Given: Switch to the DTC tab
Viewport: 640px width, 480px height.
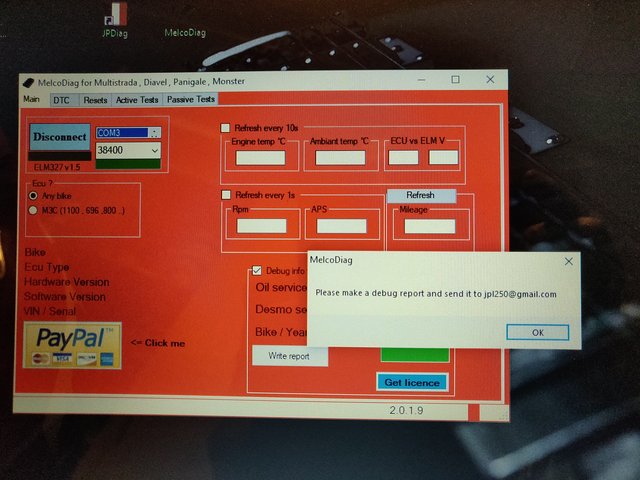Looking at the screenshot, I should pos(62,100).
